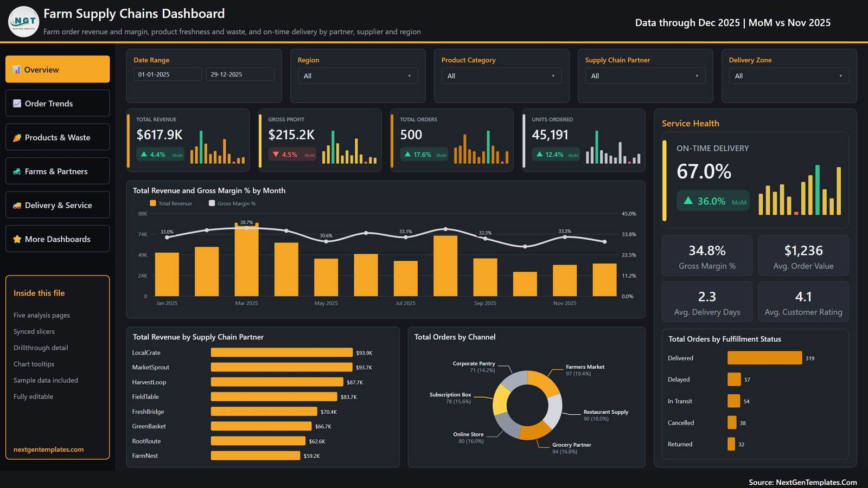Click the Restaurant Supply donut label
Screen dimensions: 868x488
click(x=605, y=415)
